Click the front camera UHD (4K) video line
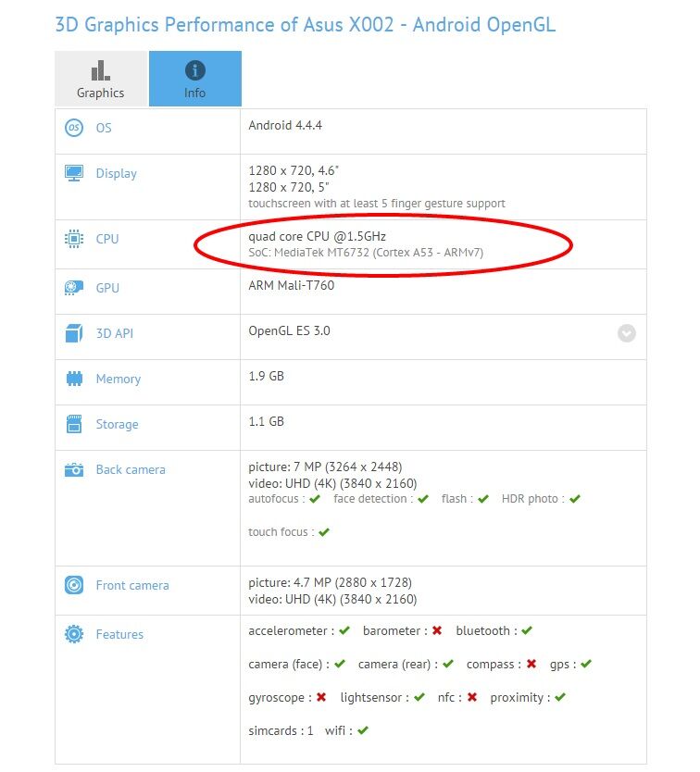This screenshot has height=772, width=700. click(x=332, y=599)
